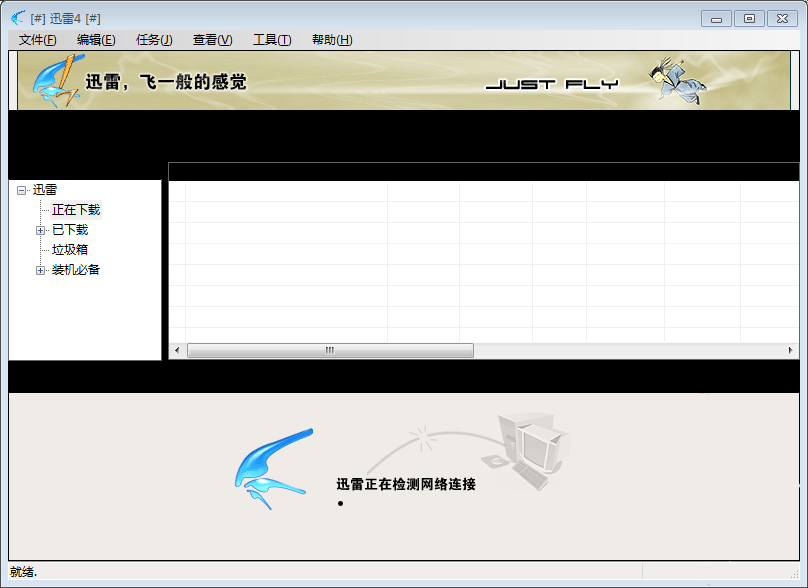Click the JUST FLY banner text

552,84
